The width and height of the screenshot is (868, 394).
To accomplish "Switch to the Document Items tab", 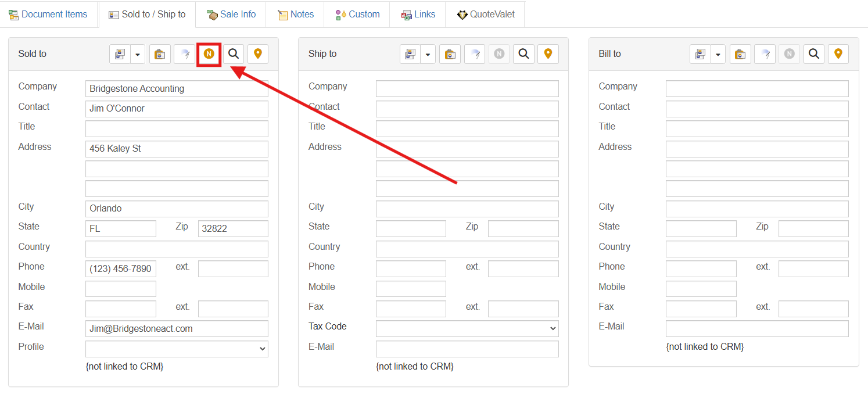I will coord(48,15).
